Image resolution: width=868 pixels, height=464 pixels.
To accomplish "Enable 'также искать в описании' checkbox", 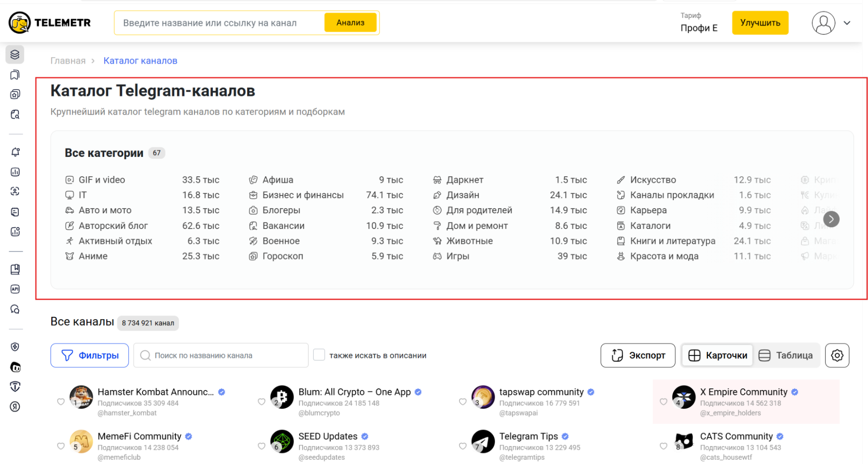I will coord(319,355).
